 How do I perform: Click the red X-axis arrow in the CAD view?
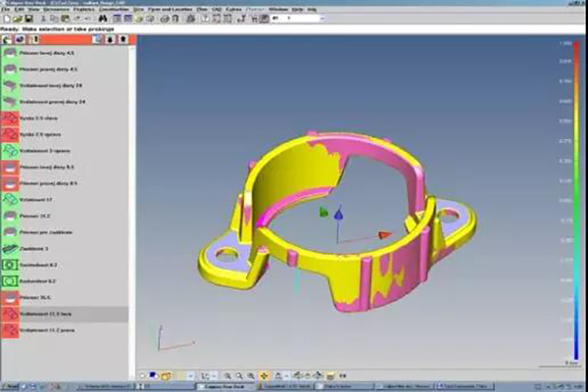click(x=385, y=235)
